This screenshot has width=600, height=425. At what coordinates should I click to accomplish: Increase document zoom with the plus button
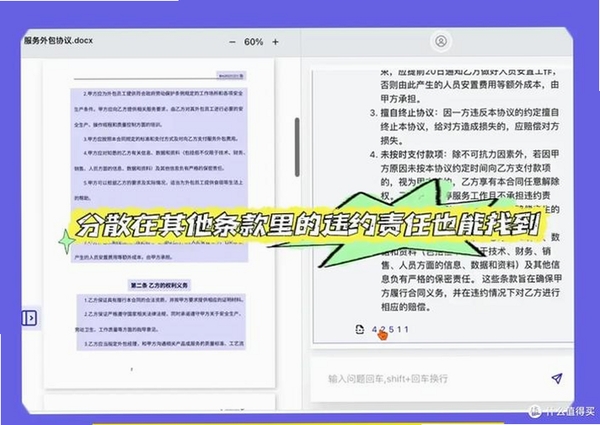pyautogui.click(x=275, y=42)
